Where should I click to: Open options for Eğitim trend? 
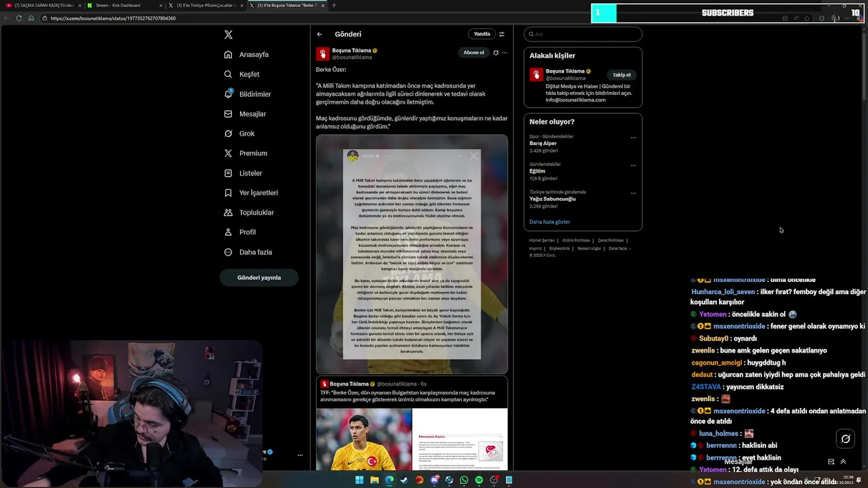[633, 165]
